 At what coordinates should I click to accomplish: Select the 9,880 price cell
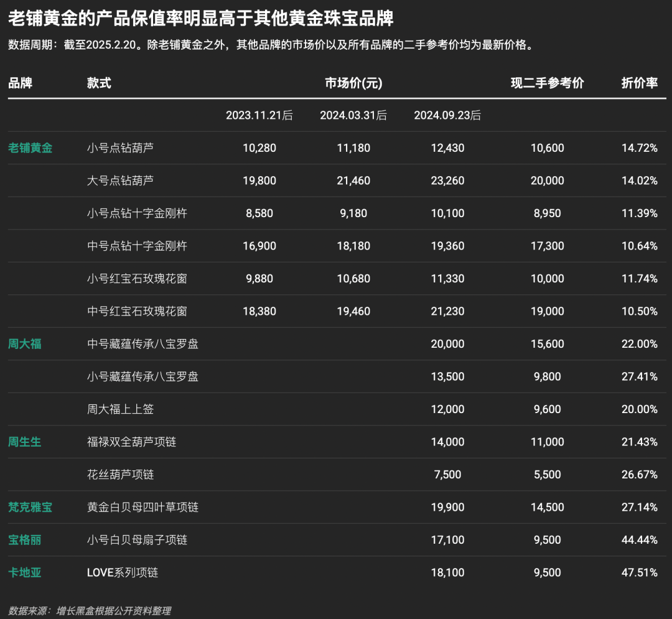tap(259, 279)
